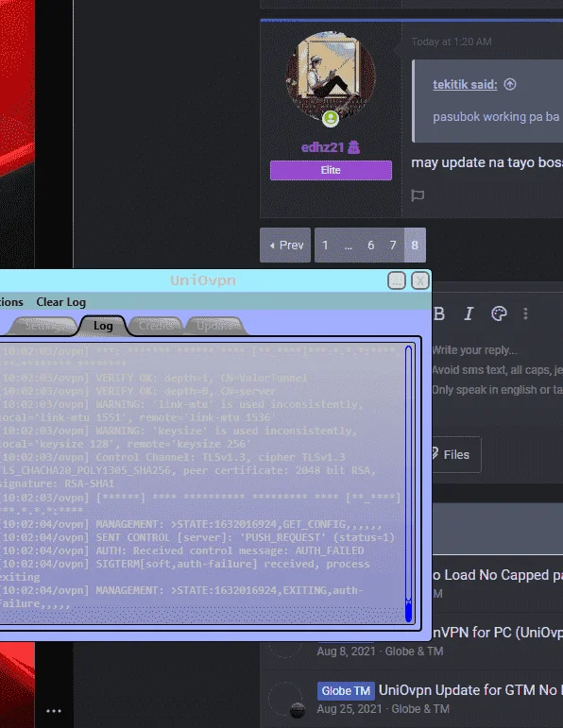Click the online status icon on the avatar
563x728 pixels.
331,118
